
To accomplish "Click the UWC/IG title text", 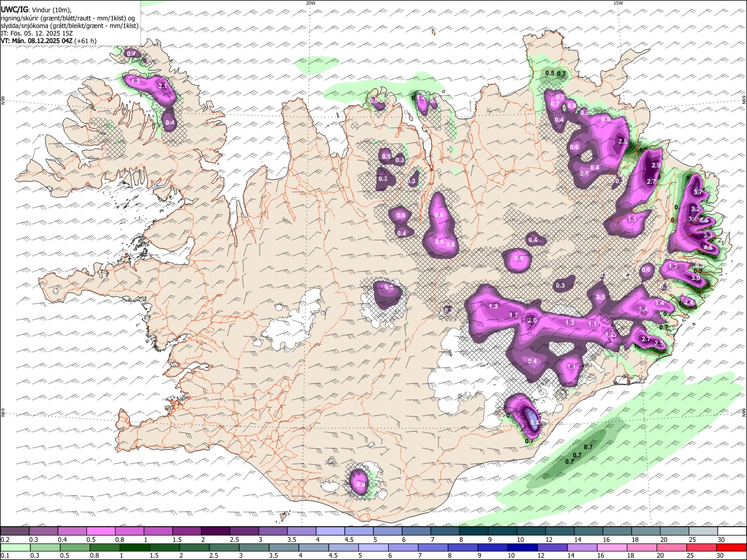I will (13, 9).
